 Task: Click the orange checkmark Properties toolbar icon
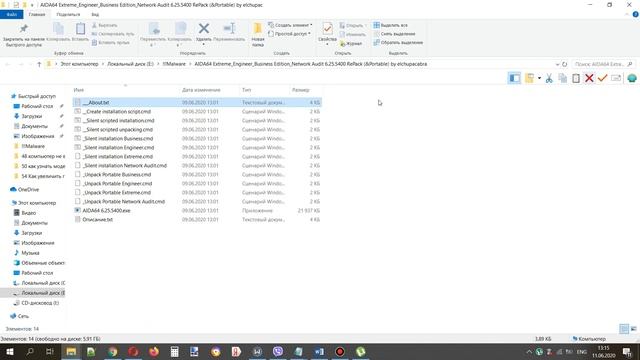[x=602, y=78]
